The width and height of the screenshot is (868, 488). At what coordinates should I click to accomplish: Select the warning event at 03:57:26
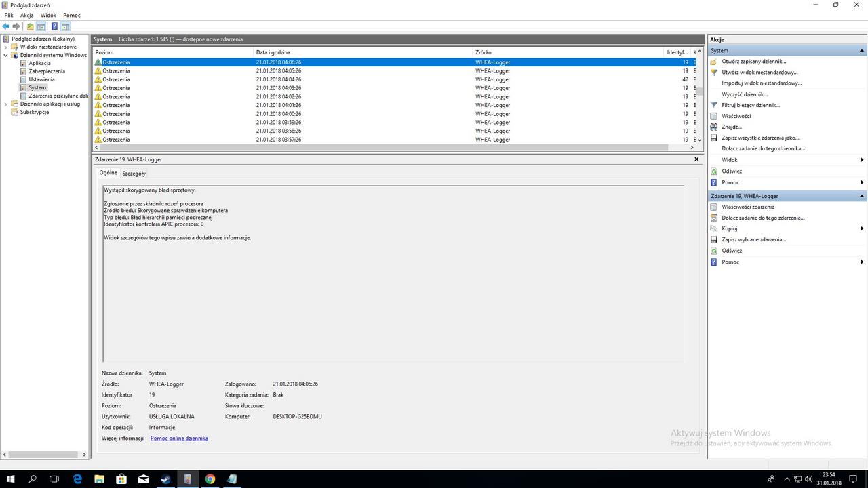394,140
